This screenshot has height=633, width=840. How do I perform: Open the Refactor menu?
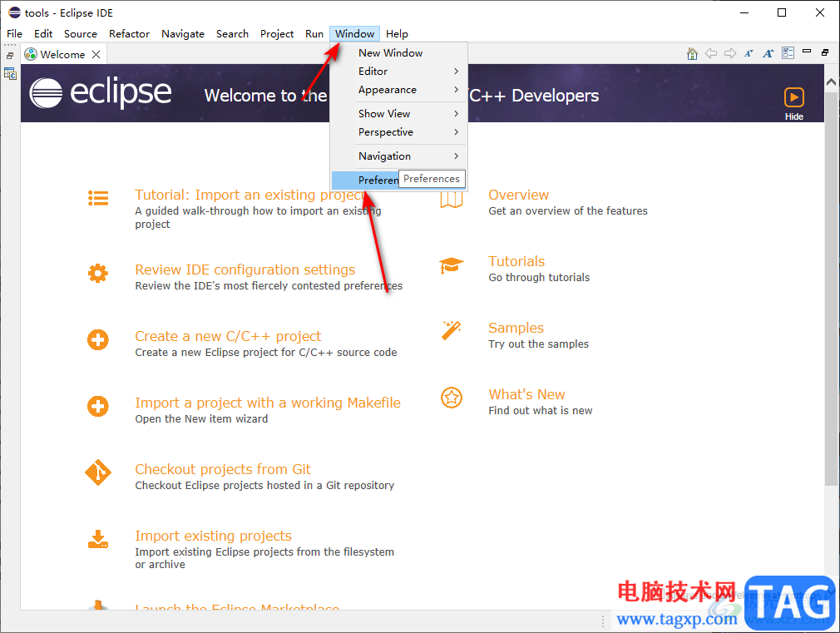click(129, 34)
